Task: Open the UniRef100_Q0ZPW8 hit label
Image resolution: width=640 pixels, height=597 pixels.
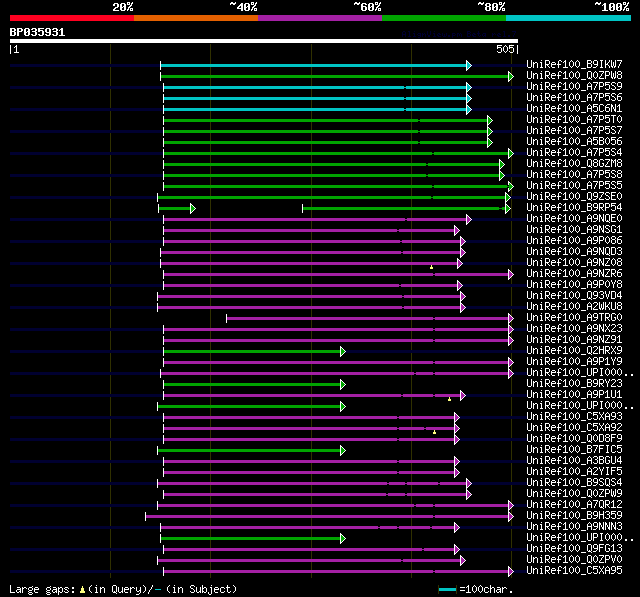Action: [574, 75]
